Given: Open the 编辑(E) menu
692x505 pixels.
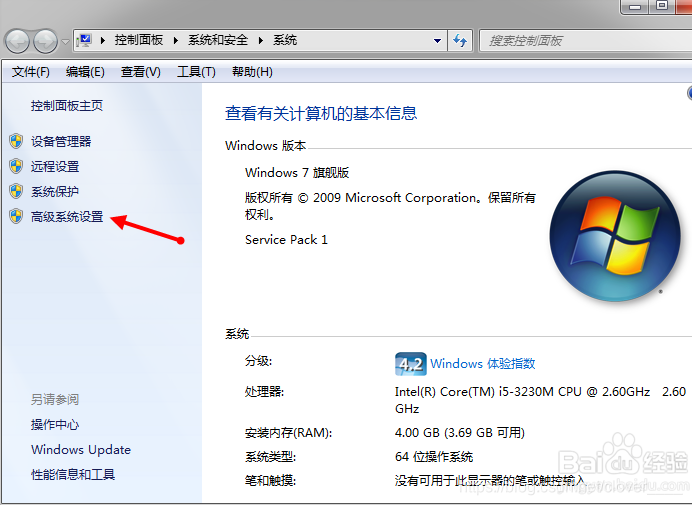Looking at the screenshot, I should point(85,72).
